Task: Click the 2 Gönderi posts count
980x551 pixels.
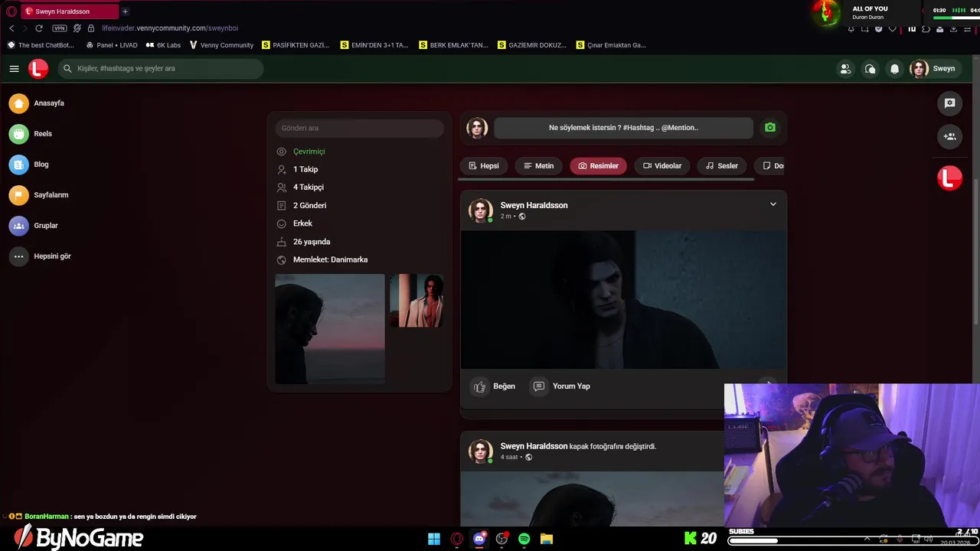Action: pyautogui.click(x=309, y=206)
